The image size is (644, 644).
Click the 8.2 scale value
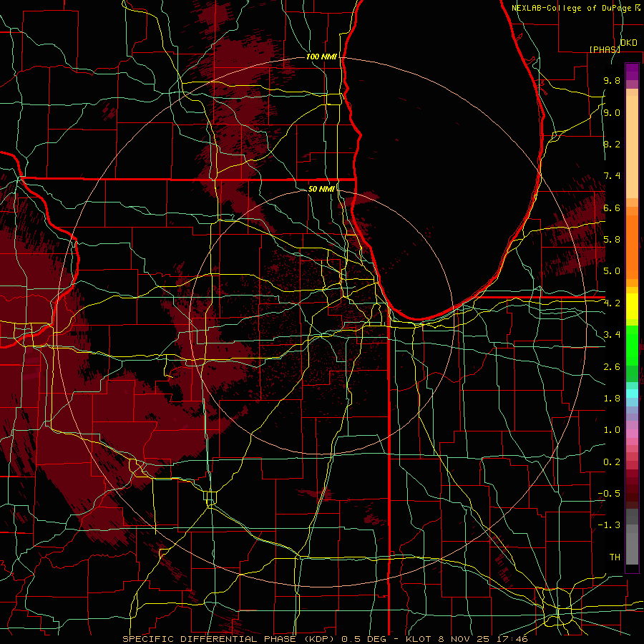coord(612,144)
